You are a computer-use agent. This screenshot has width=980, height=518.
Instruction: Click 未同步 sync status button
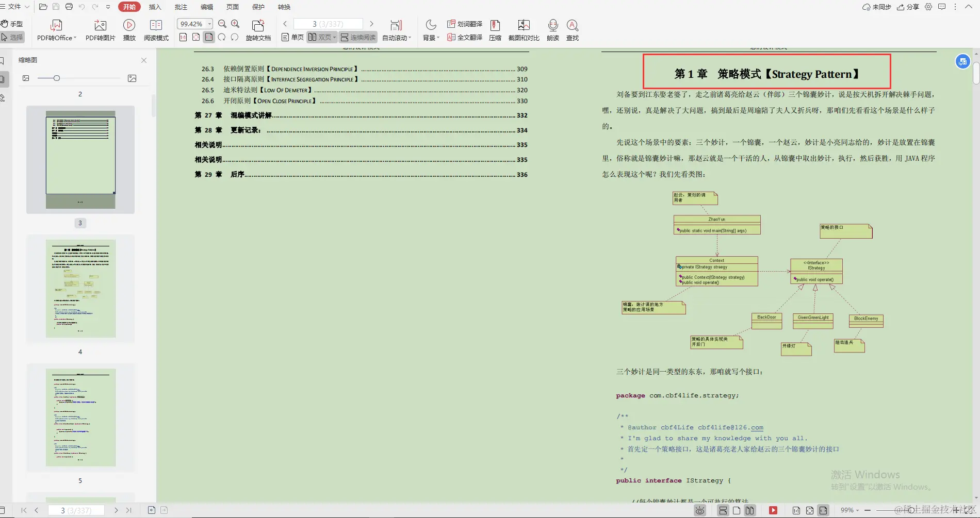[876, 7]
